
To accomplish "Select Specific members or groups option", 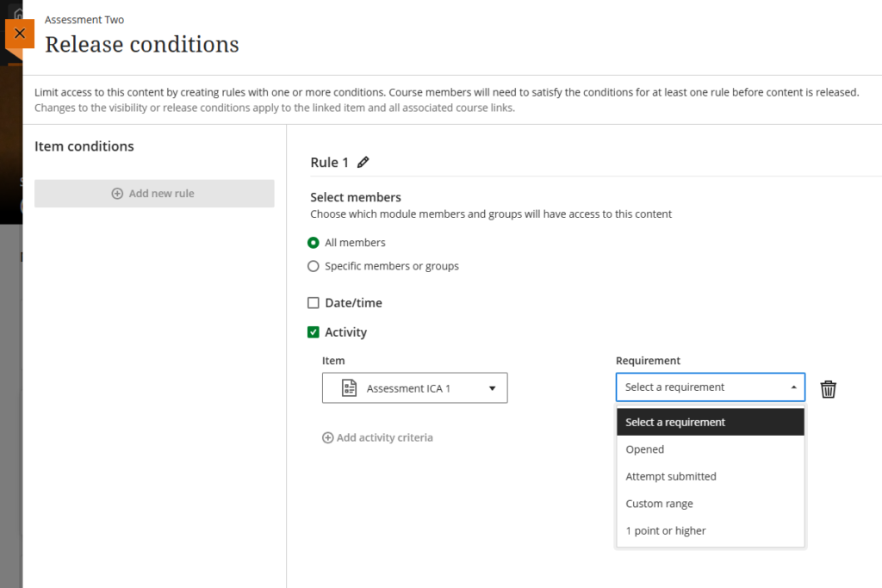I will pos(314,267).
